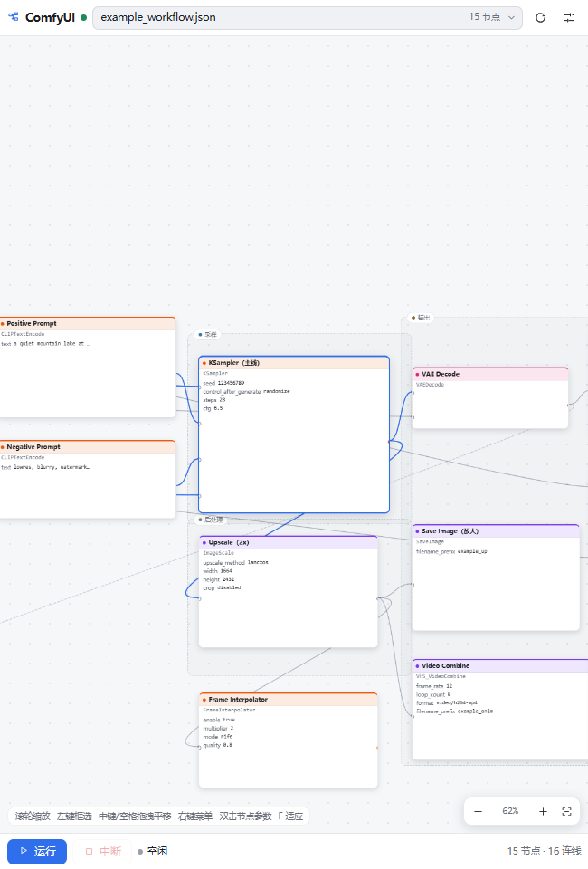
Task: Click the ComfyUI logo icon
Action: click(x=14, y=17)
